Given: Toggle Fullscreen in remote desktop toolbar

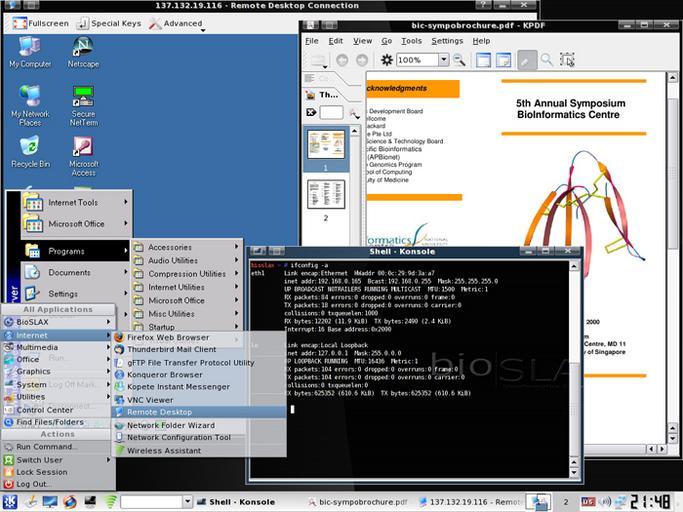Looking at the screenshot, I should [42, 23].
